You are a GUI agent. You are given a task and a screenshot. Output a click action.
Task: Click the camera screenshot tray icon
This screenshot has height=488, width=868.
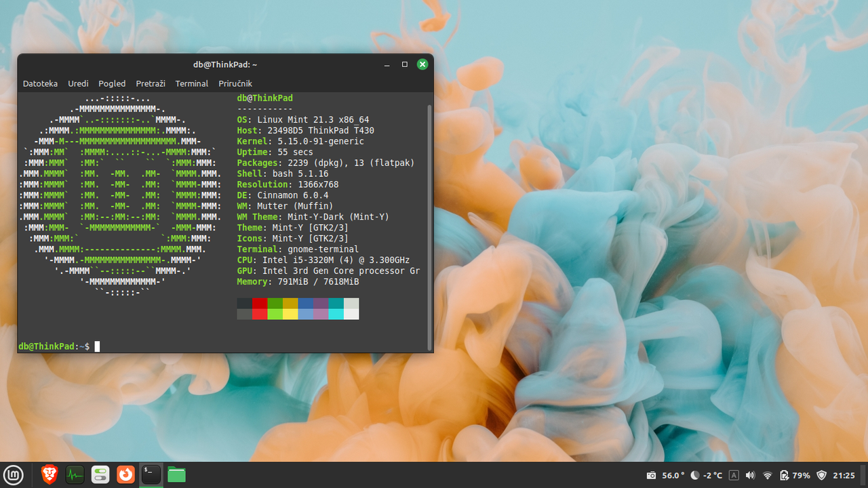[x=651, y=475]
